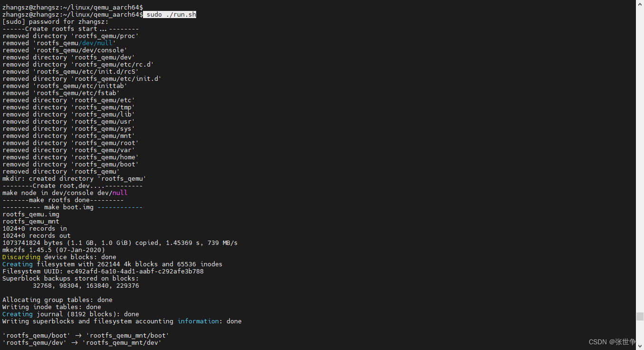Select line removed 'rootfs_qemu/etc/fstab'

click(61, 93)
